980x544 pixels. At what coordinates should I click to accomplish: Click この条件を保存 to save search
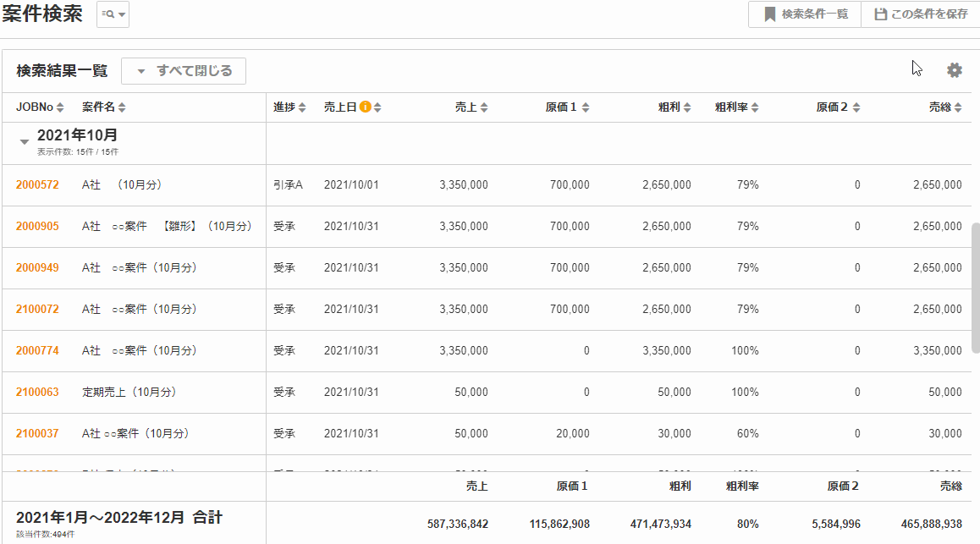click(920, 14)
